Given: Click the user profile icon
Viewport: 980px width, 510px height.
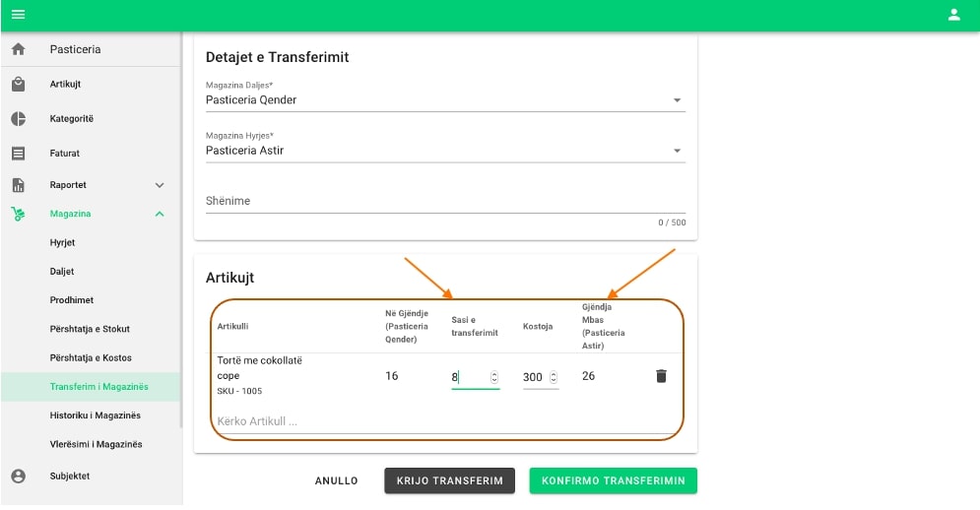Looking at the screenshot, I should pyautogui.click(x=953, y=15).
